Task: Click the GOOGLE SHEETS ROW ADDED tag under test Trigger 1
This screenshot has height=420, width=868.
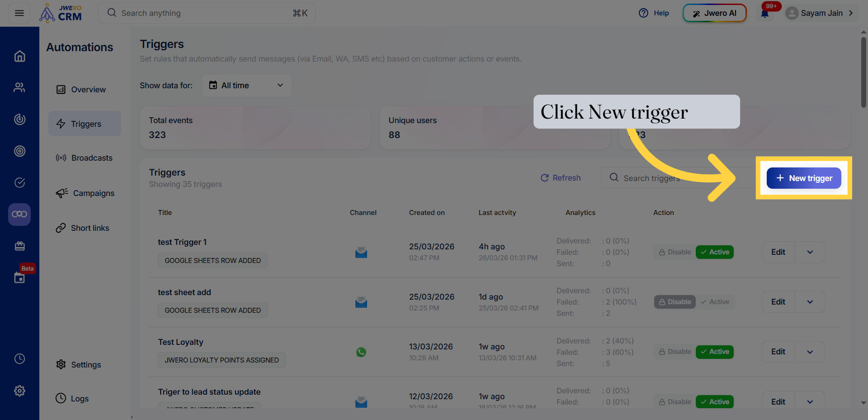Action: click(212, 260)
